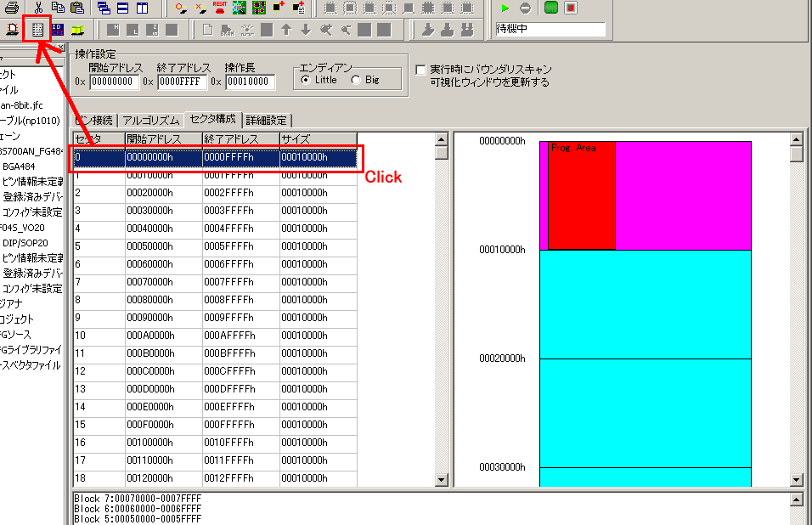Open the 詳細設定 tab
Viewport: 812px width, 525px height.
[267, 120]
